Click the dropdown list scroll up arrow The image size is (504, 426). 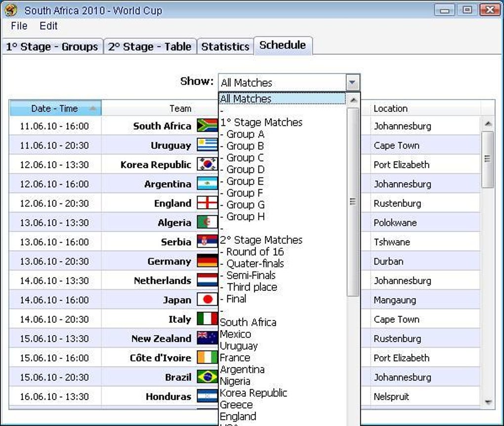coord(353,100)
